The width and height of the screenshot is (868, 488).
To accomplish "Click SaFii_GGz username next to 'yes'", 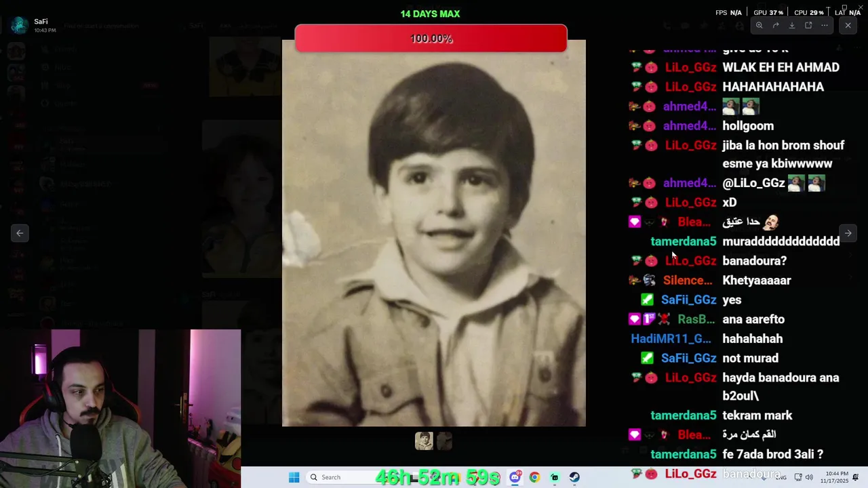I will 689,300.
